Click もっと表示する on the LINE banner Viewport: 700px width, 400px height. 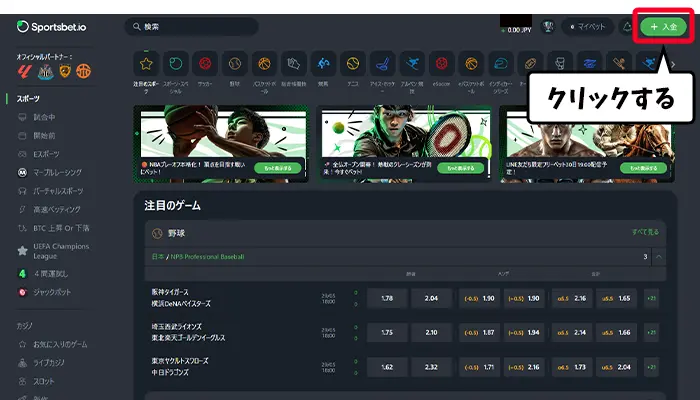tap(644, 168)
